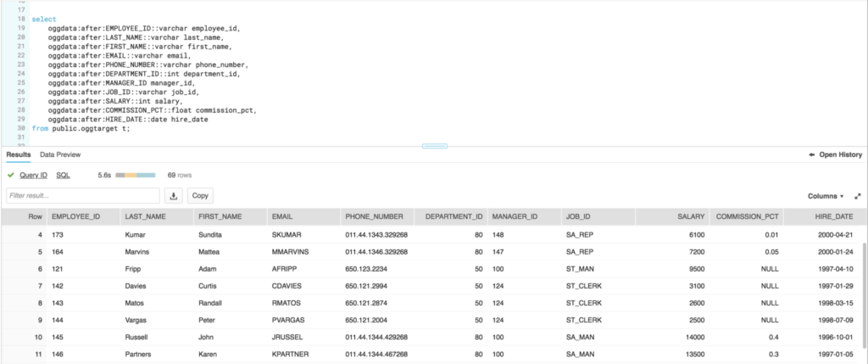Click the query duration progress bar

coord(135,175)
